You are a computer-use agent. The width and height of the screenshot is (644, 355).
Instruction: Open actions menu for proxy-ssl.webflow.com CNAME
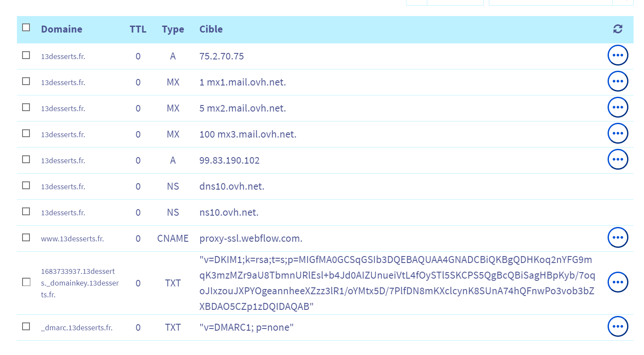click(x=618, y=238)
